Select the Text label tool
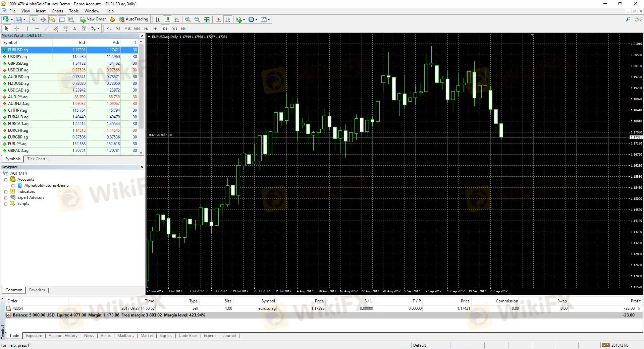This screenshot has width=644, height=349. pos(74,28)
